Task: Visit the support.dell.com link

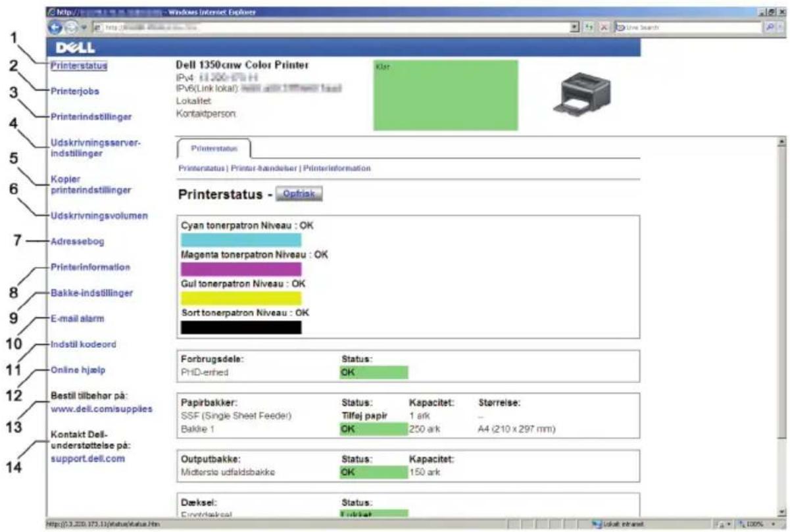Action: (x=87, y=459)
